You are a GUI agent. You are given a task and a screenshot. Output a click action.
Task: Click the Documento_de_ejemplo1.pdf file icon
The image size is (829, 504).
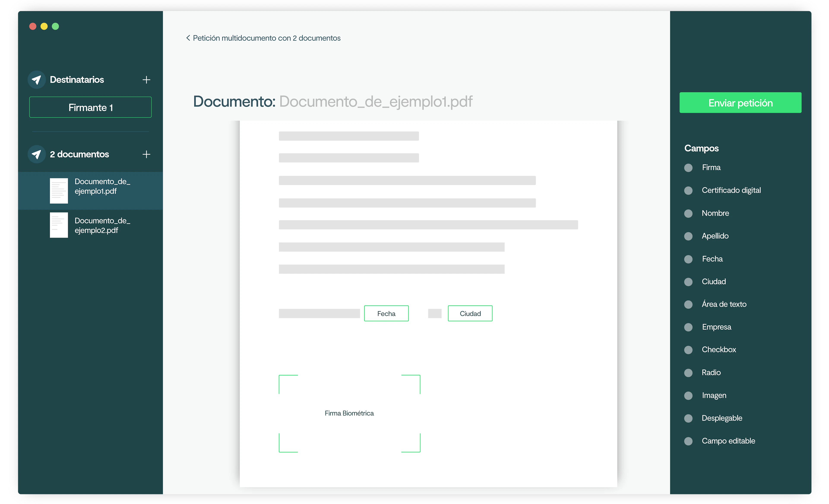(x=59, y=191)
